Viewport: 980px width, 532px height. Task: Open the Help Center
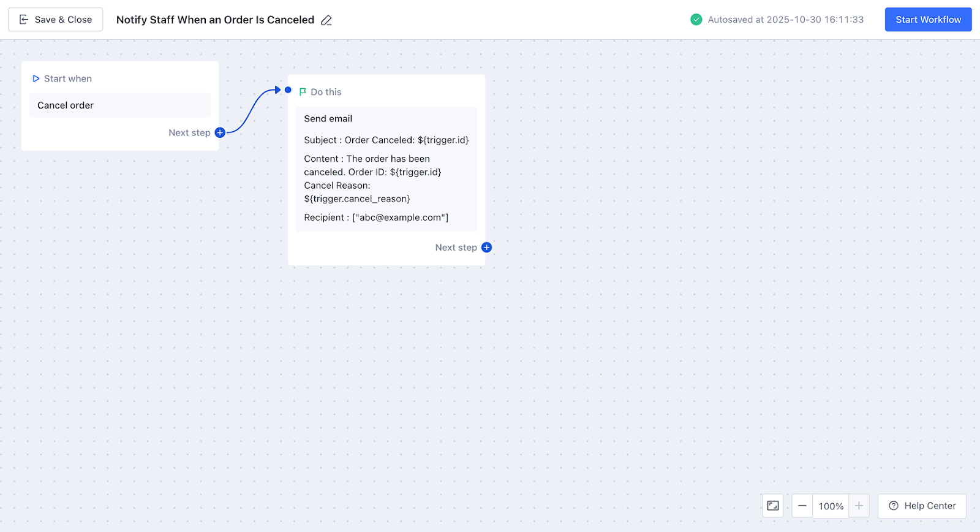click(922, 506)
